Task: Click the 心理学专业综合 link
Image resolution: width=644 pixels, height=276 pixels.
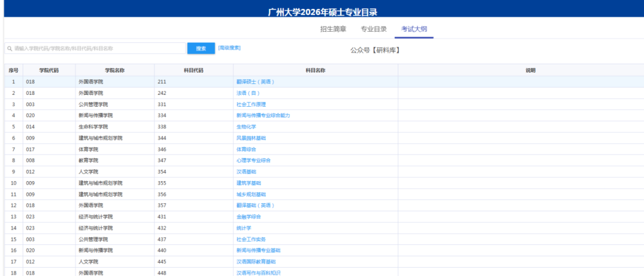Action: click(x=253, y=160)
